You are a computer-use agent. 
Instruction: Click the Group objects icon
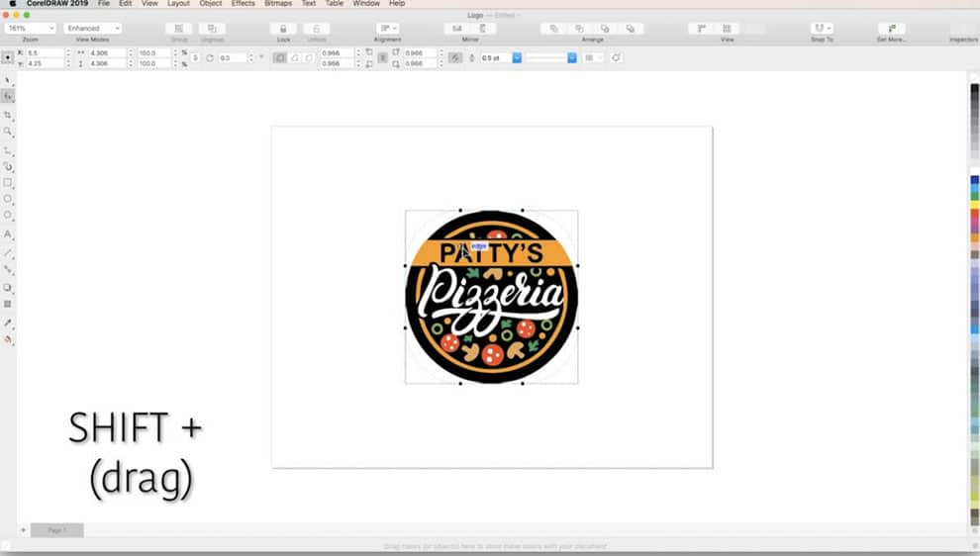click(179, 28)
